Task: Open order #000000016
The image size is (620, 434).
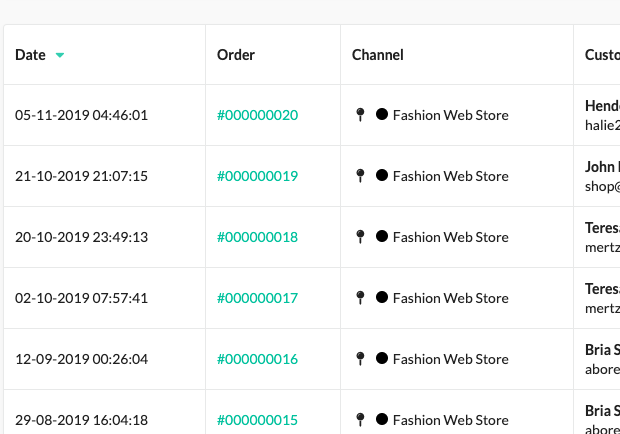Action: tap(257, 359)
